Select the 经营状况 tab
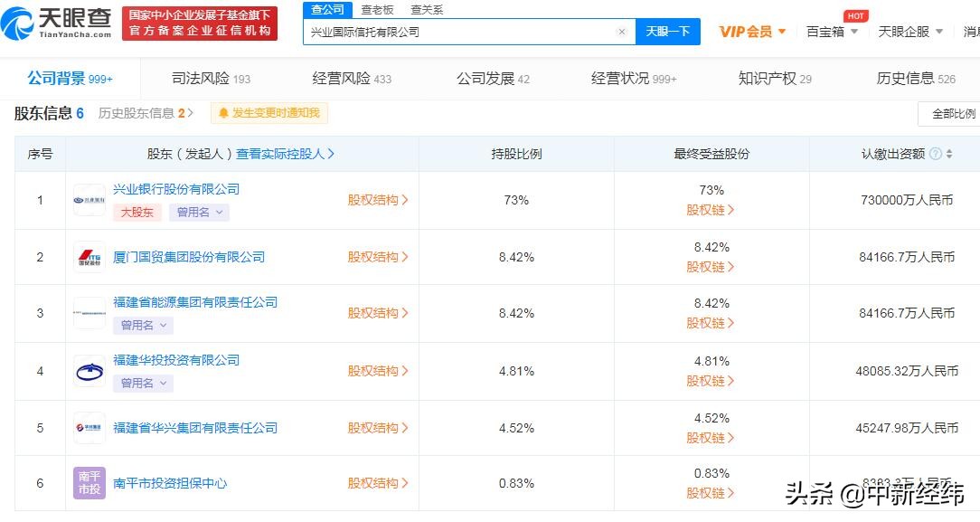 [634, 79]
